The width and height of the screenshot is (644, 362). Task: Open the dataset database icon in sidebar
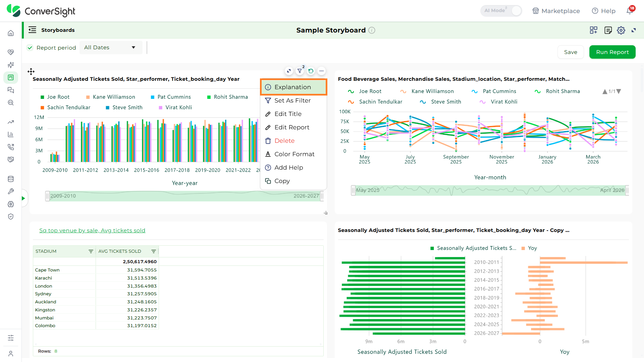pos(11,179)
